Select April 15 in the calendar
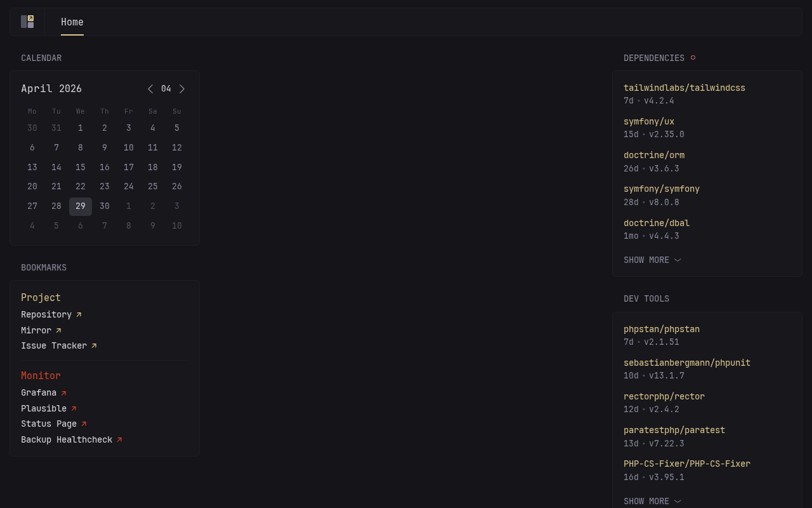812x508 pixels. [x=81, y=167]
